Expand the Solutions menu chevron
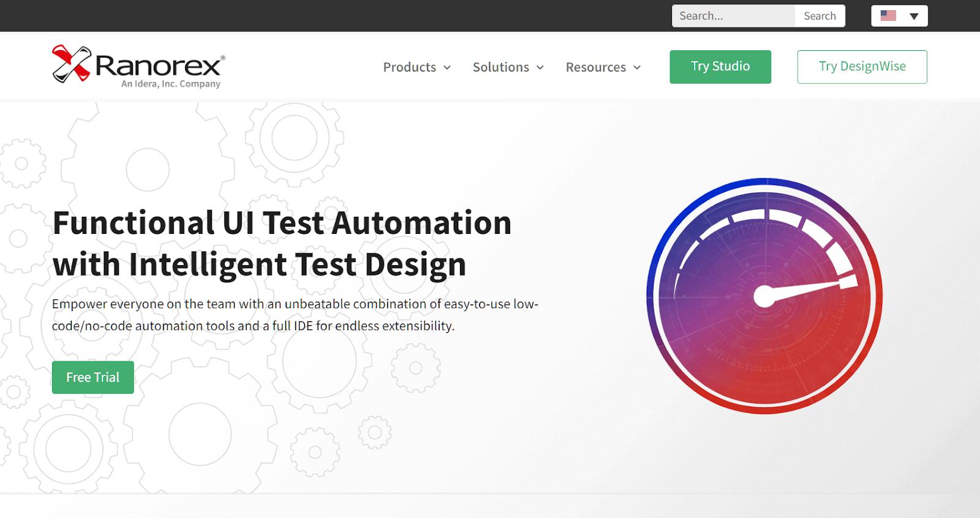The width and height of the screenshot is (980, 518). (x=540, y=67)
